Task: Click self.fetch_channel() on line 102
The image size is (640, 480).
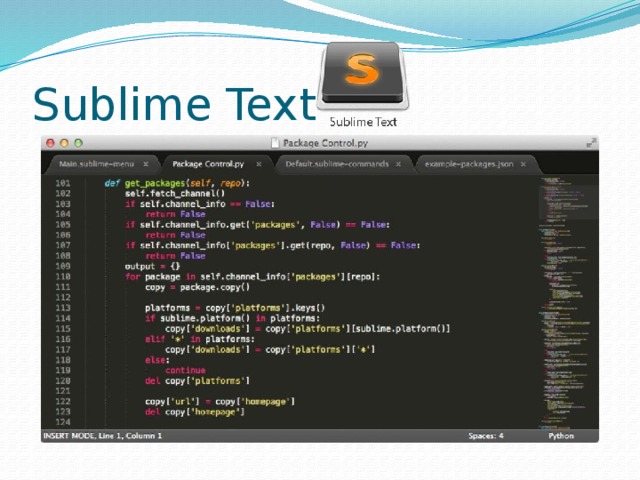Action: (x=175, y=194)
